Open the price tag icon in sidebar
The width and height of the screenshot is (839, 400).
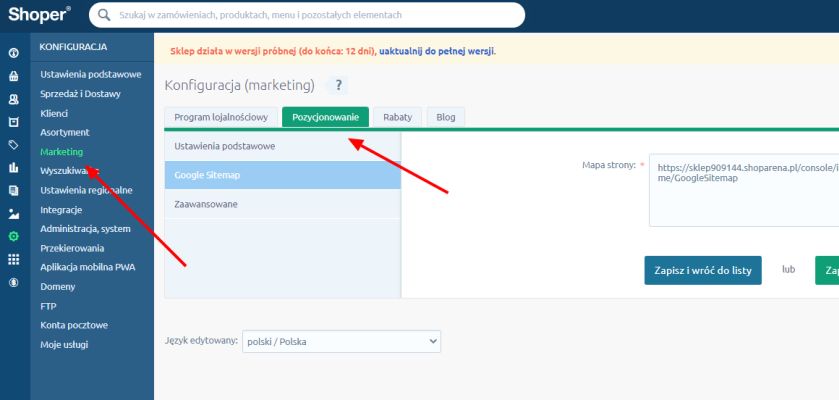pyautogui.click(x=14, y=145)
